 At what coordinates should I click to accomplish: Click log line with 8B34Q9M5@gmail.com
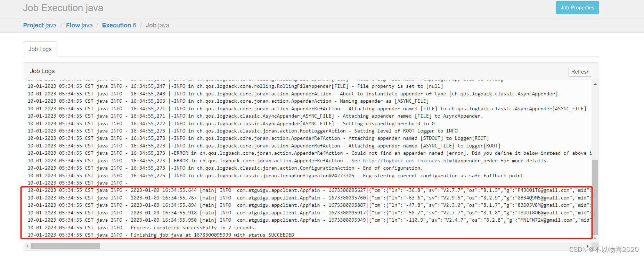click(309, 198)
